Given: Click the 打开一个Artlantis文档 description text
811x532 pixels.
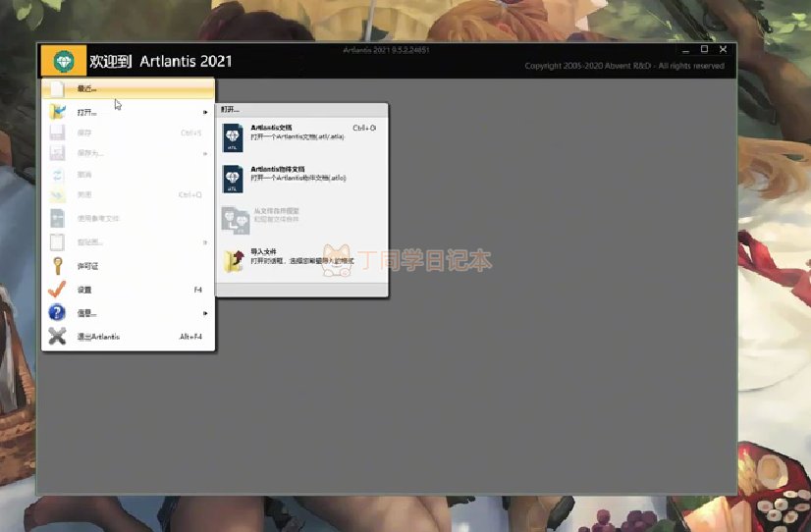Looking at the screenshot, I should [298, 136].
